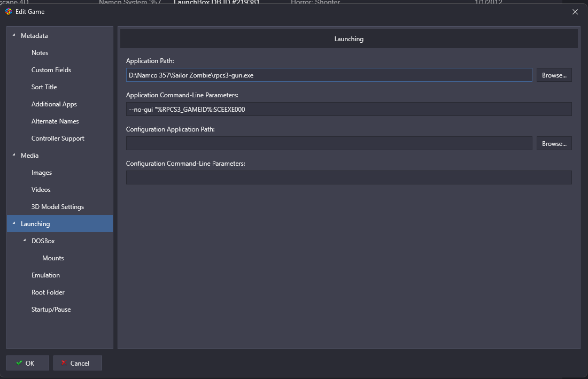Click 'Horror; Shooter' text in background window

315,2
